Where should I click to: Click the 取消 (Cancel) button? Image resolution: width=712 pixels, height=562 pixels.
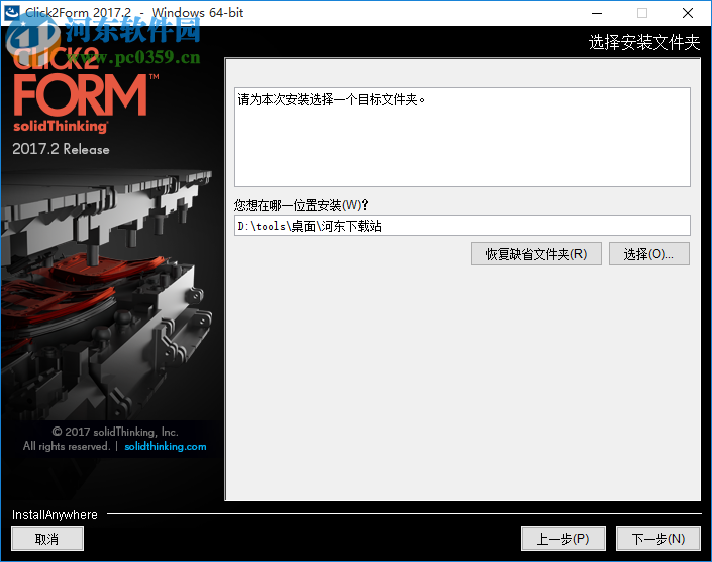pos(47,538)
